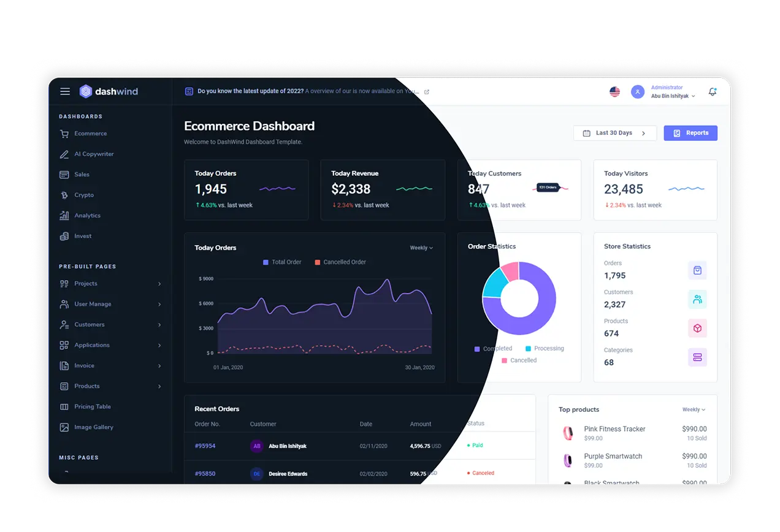Click the Pricing Table columns icon
This screenshot has width=780, height=532.
[64, 407]
